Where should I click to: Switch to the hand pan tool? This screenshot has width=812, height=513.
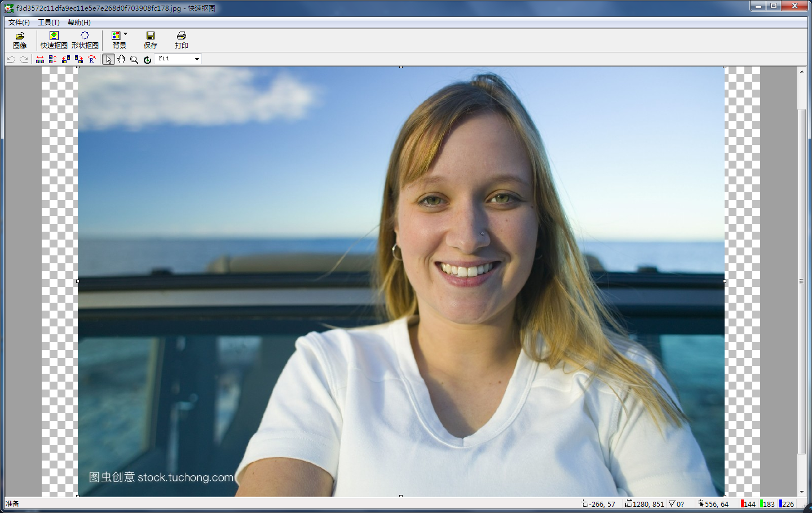121,59
